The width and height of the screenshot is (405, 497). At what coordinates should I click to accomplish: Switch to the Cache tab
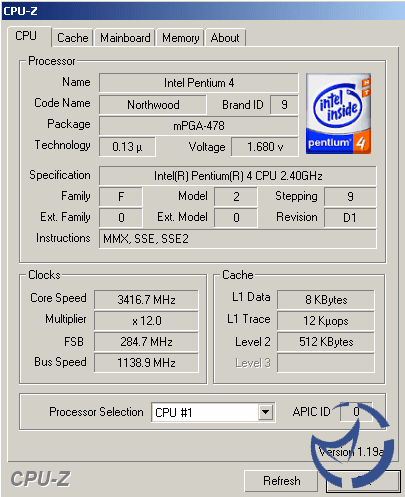pyautogui.click(x=73, y=38)
